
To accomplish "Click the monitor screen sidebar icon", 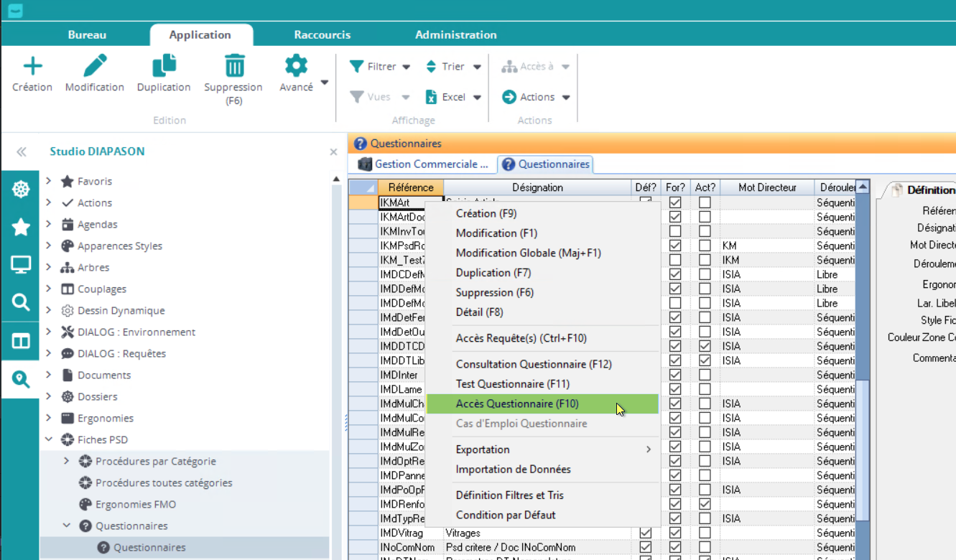I will click(x=21, y=265).
